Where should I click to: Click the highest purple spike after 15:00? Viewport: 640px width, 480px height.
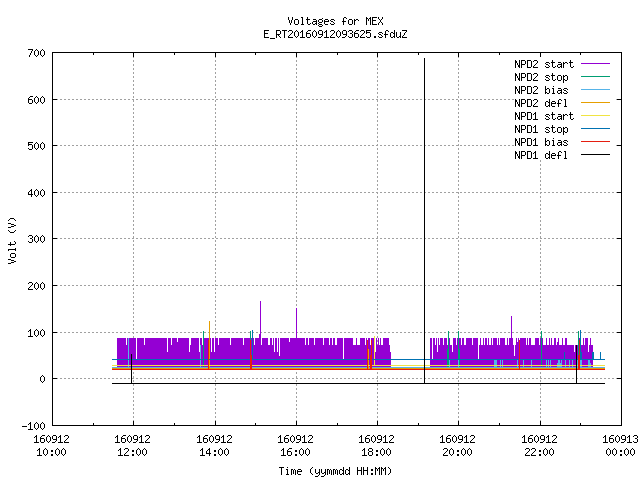point(260,320)
